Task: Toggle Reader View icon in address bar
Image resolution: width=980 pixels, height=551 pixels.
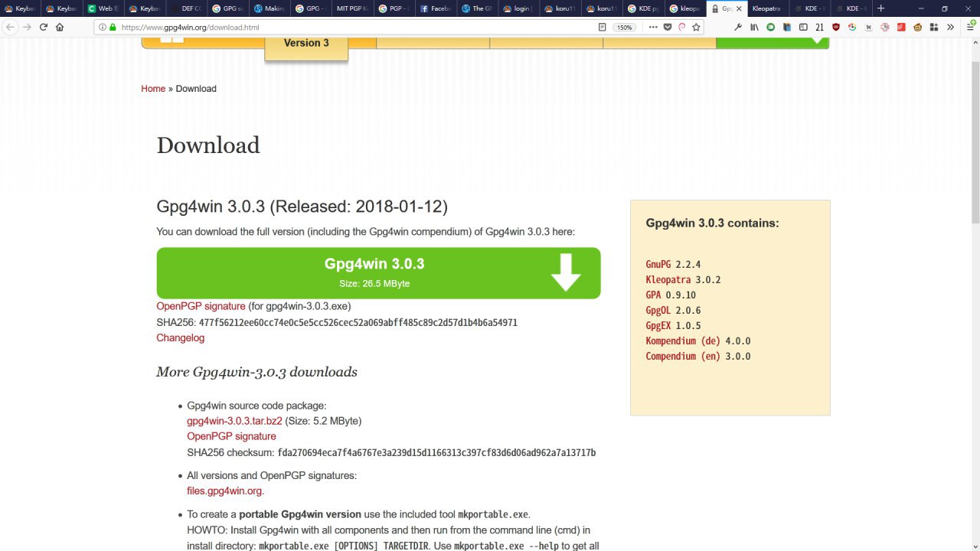Action: [x=602, y=28]
